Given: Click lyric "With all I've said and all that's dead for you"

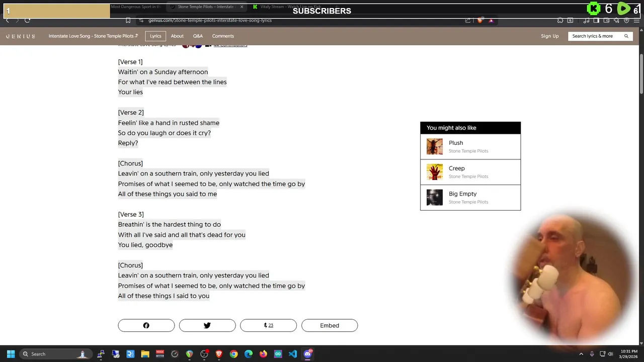Looking at the screenshot, I should (x=182, y=235).
